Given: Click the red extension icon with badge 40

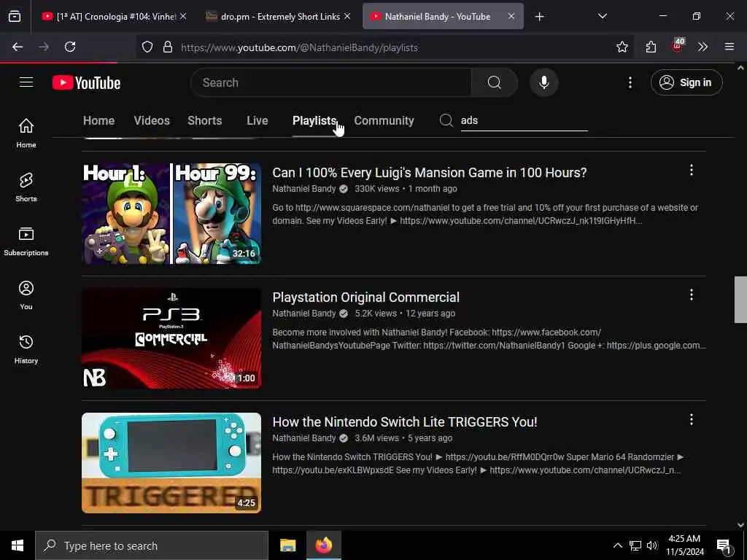Looking at the screenshot, I should (678, 46).
